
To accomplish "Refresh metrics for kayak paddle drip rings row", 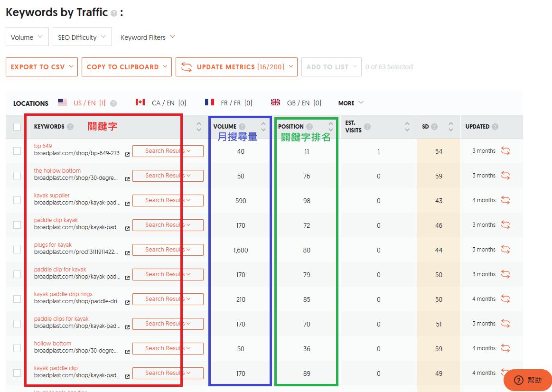I will point(505,299).
